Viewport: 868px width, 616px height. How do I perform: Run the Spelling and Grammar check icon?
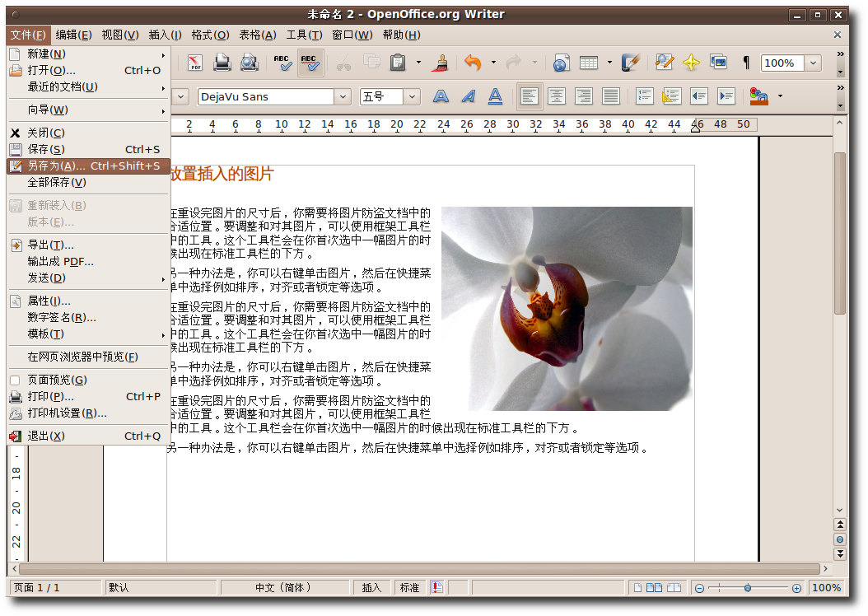[x=282, y=63]
